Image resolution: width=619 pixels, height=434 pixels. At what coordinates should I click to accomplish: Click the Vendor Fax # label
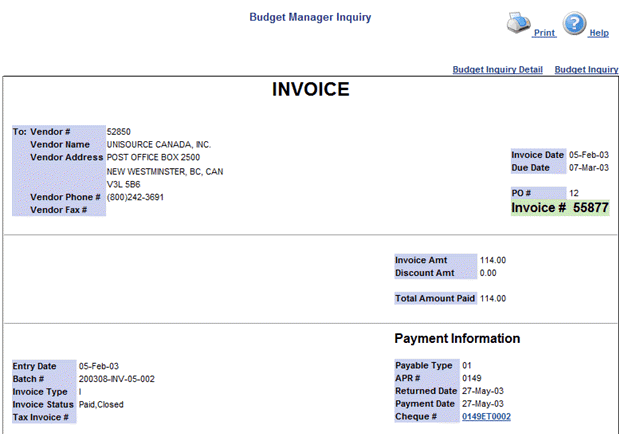pos(58,210)
